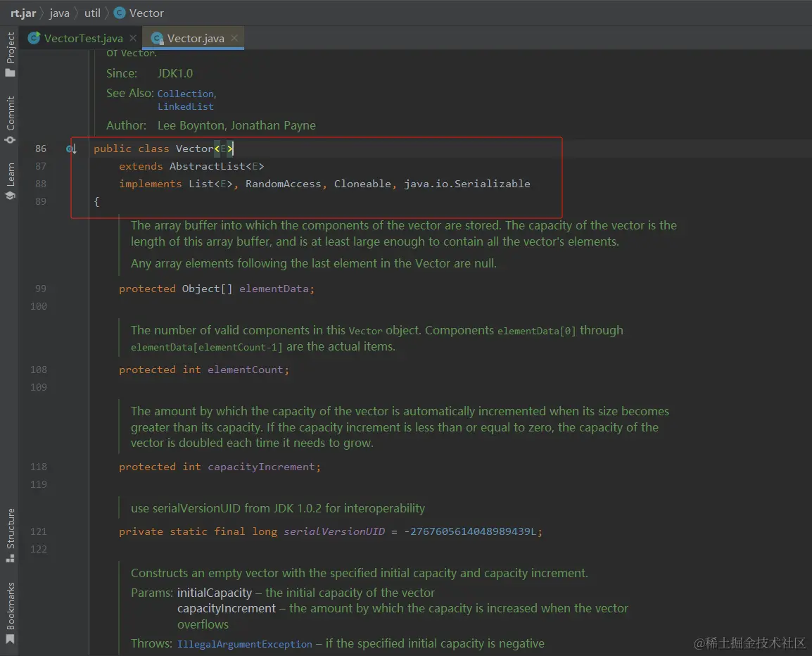Image resolution: width=812 pixels, height=656 pixels.
Task: Click the class icon on Vector.java tab
Action: point(157,38)
